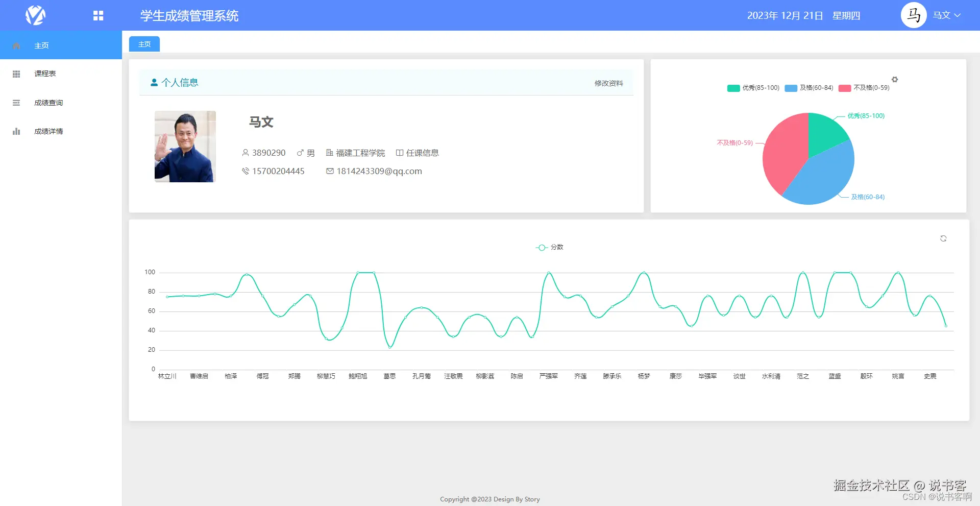Screen dimensions: 980x506
Task: Click the email address 1814243309@qq.com
Action: point(378,171)
